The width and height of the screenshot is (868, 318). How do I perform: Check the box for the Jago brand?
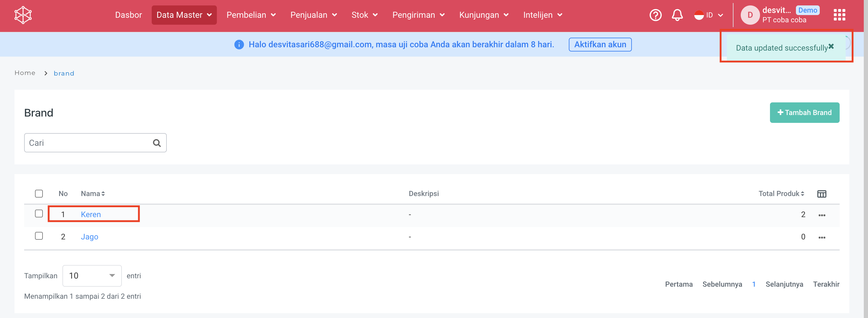(39, 236)
